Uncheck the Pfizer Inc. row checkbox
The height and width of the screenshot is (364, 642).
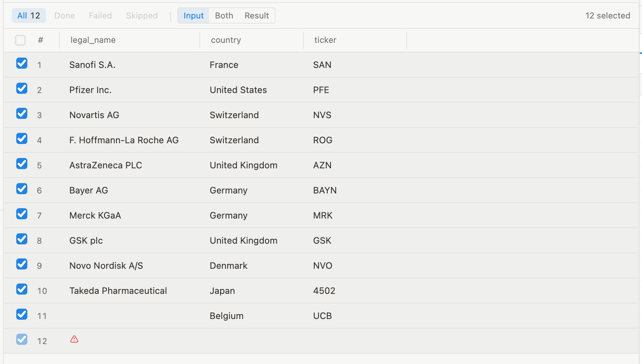22,88
